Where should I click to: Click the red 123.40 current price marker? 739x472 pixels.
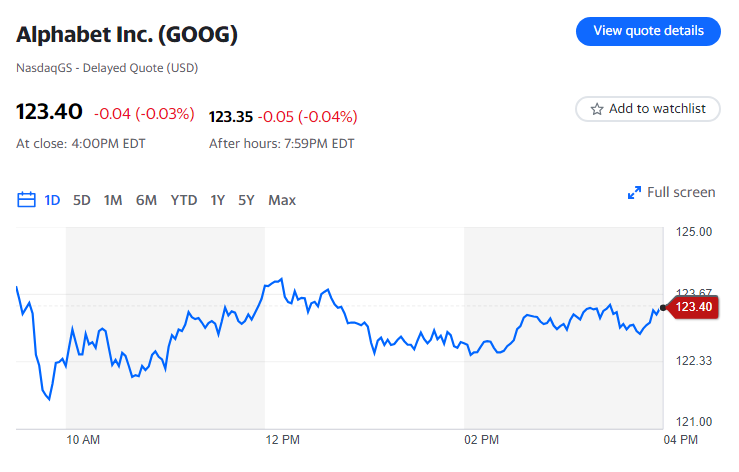click(x=693, y=307)
